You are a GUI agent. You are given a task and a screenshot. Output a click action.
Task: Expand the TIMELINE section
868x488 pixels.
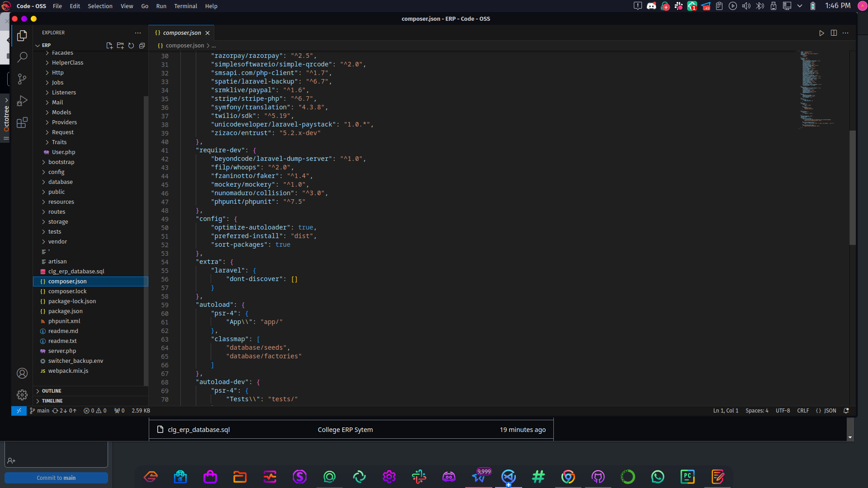point(52,401)
